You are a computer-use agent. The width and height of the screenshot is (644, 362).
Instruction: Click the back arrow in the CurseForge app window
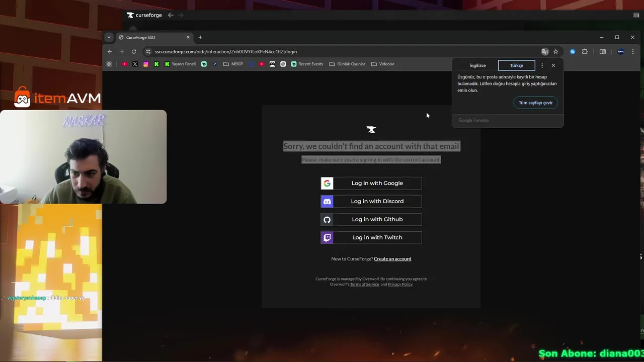tap(171, 15)
